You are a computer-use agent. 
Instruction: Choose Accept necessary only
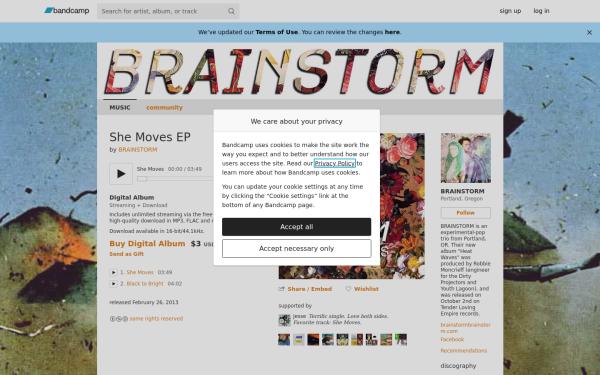pyautogui.click(x=297, y=249)
